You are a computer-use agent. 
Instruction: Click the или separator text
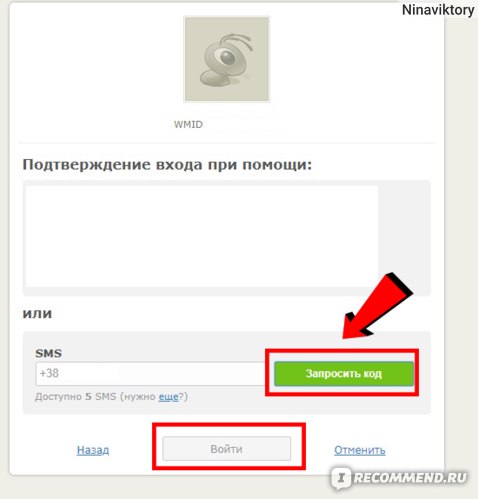click(x=37, y=314)
